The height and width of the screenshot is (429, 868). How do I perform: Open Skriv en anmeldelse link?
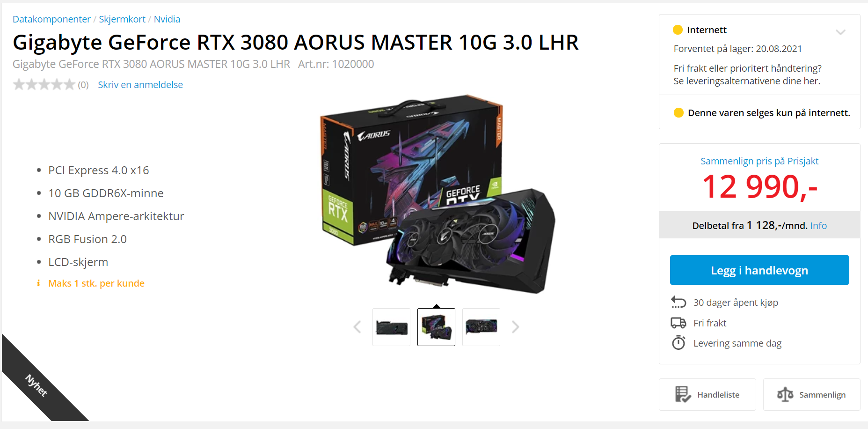pos(140,85)
